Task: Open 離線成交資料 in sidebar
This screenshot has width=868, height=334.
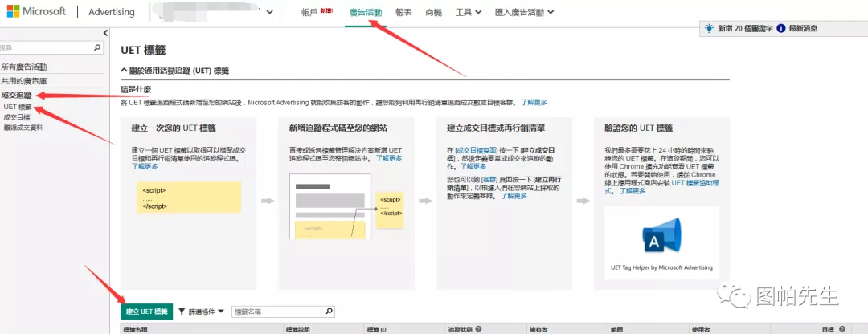Action: (23, 127)
